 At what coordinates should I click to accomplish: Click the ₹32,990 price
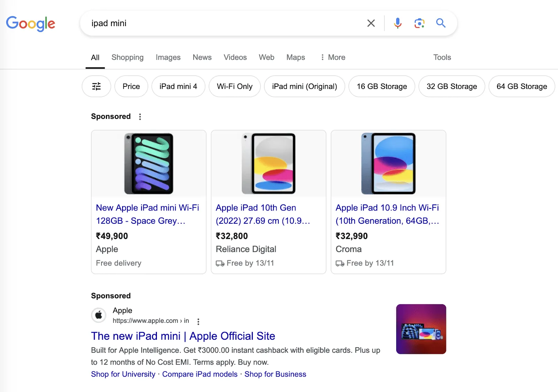[x=352, y=236]
